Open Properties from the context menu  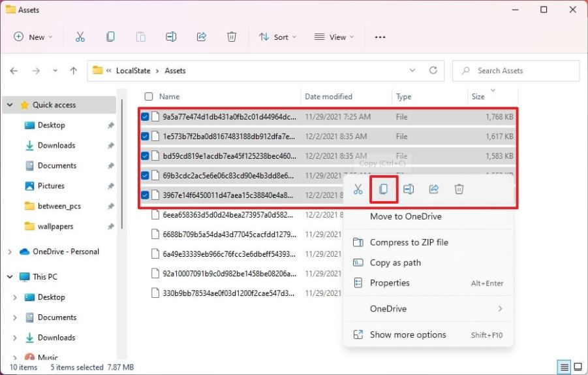429,283
